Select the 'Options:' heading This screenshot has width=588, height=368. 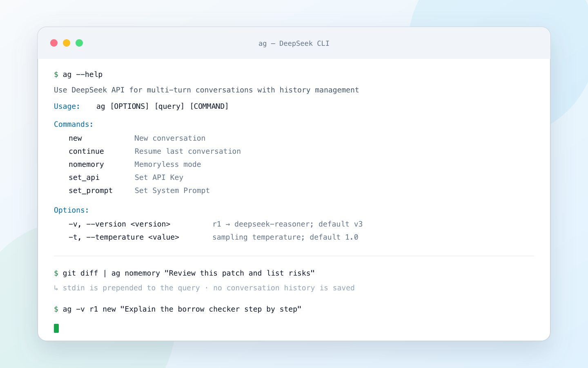tap(71, 210)
